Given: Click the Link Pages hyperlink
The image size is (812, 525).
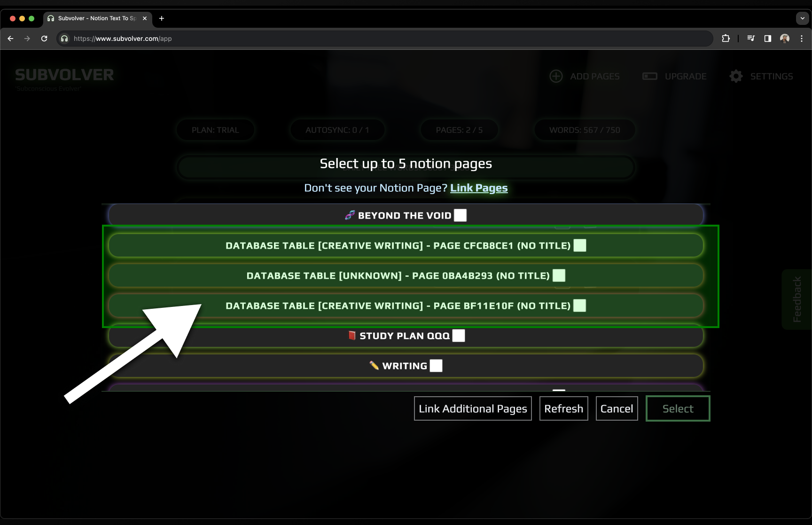Looking at the screenshot, I should pyautogui.click(x=479, y=188).
